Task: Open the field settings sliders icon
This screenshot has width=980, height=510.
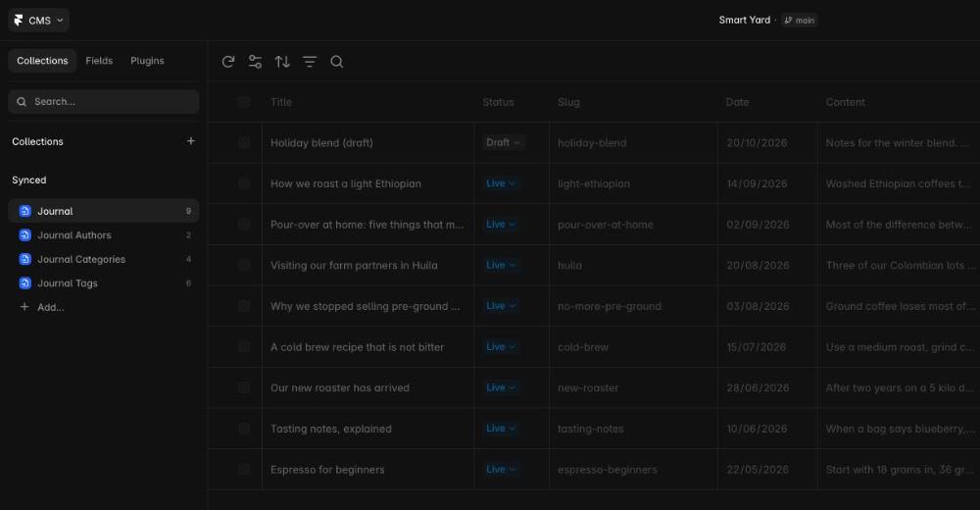Action: tap(255, 62)
